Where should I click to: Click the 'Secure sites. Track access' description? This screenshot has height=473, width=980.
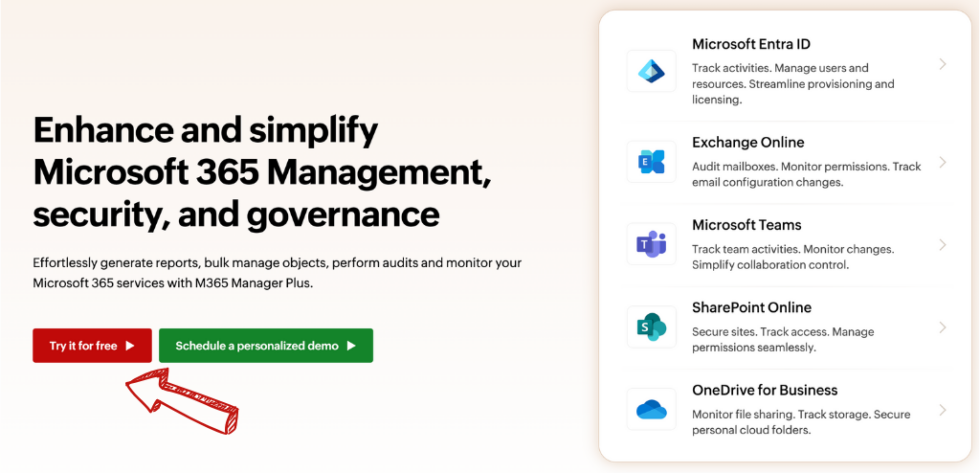[783, 339]
